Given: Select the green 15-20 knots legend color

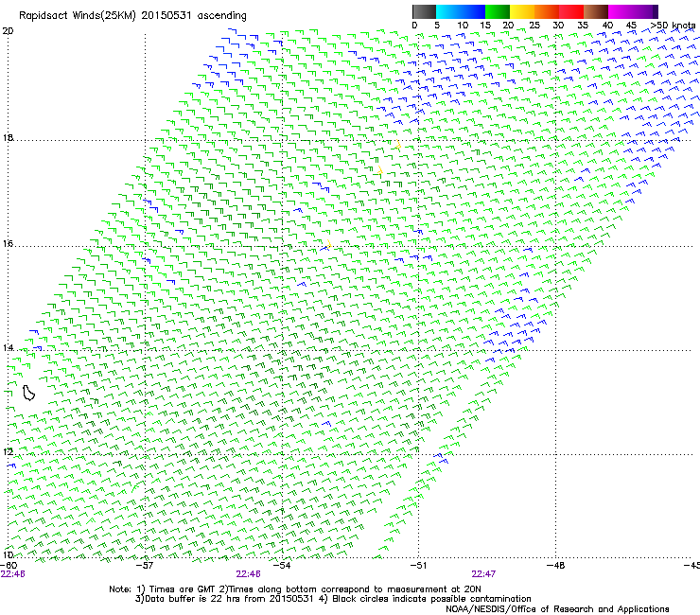Looking at the screenshot, I should pos(498,11).
